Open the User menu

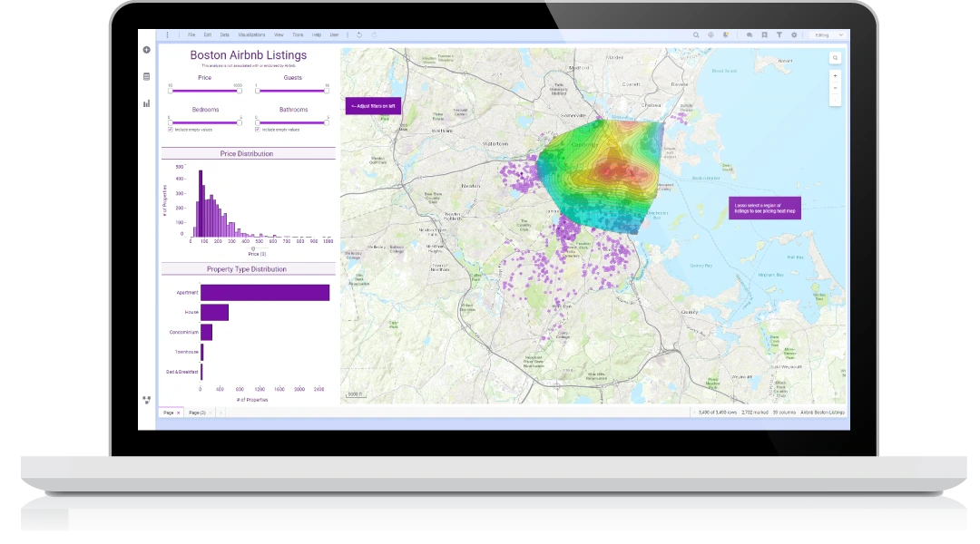[334, 35]
